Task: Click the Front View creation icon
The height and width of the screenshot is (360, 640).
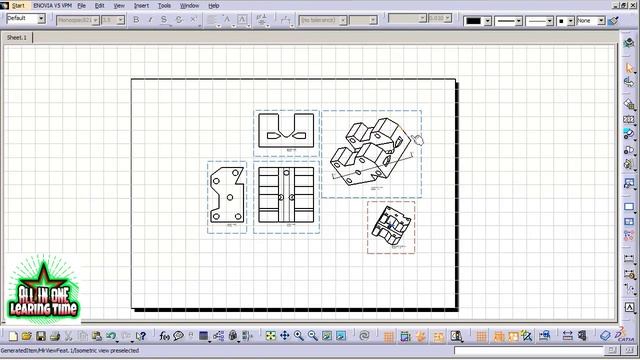Action: point(629,104)
